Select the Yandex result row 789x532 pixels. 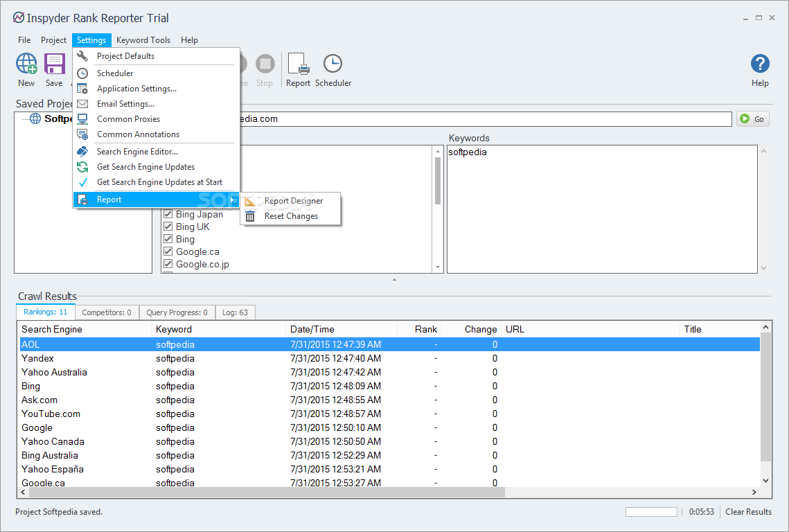389,358
